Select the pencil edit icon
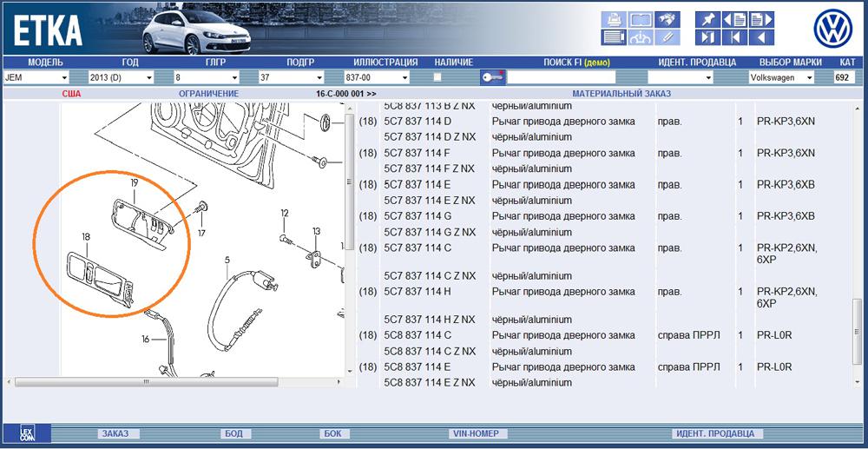The height and width of the screenshot is (449, 868). point(667,37)
